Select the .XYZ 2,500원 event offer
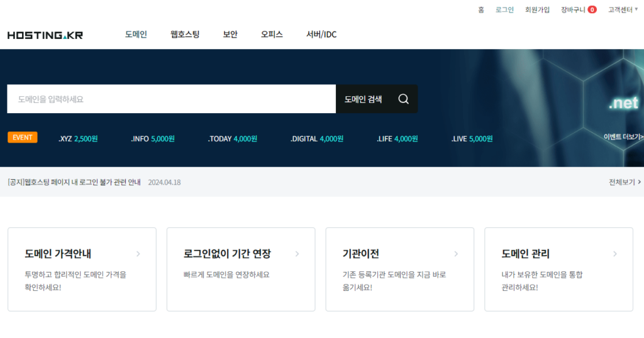644x338 pixels. coord(78,138)
